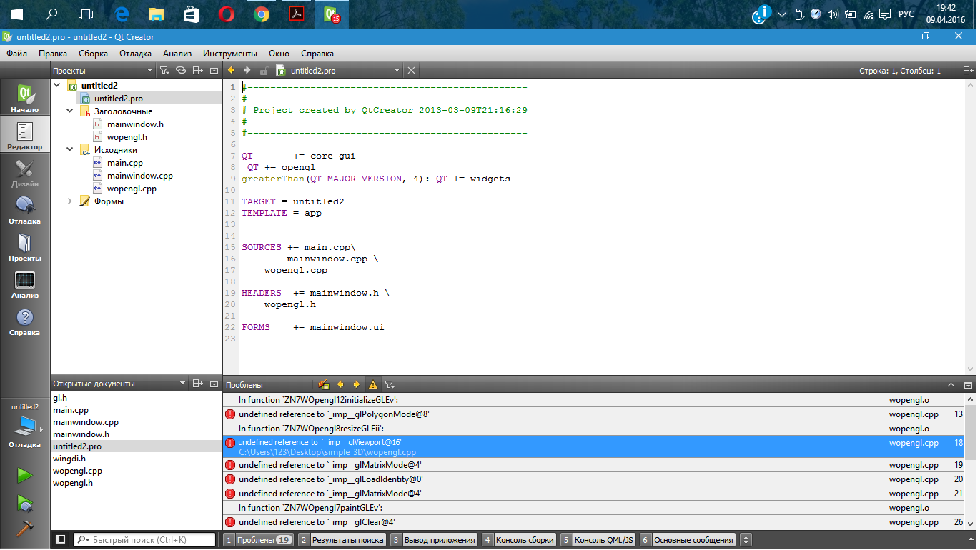Open the Справка mode
Viewport: 980px width, 550px height.
point(25,320)
